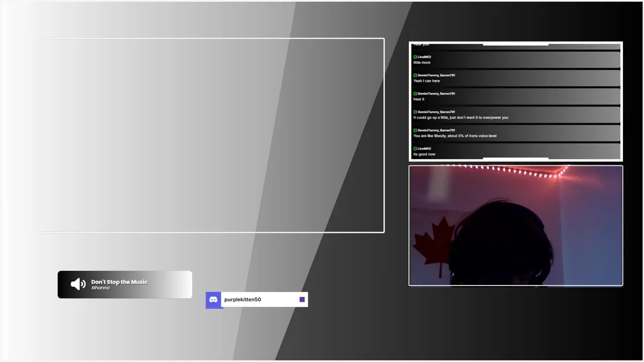The image size is (644, 362).
Task: Click the green badge above "its good now"
Action: click(x=415, y=149)
